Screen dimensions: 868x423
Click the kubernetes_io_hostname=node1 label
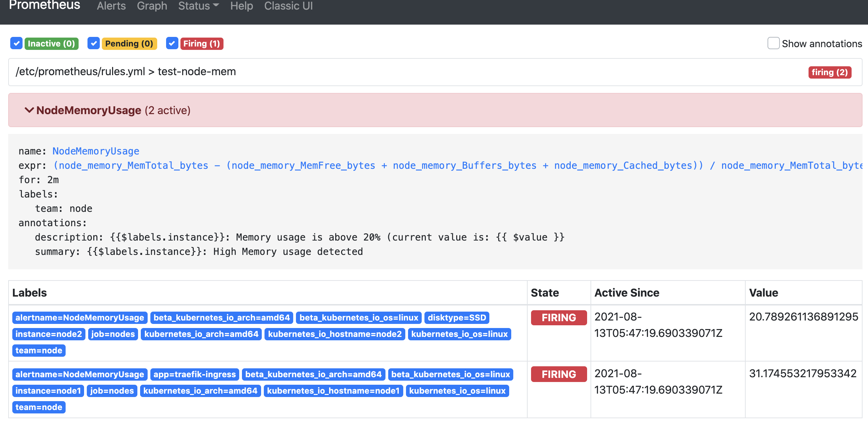[x=333, y=391]
